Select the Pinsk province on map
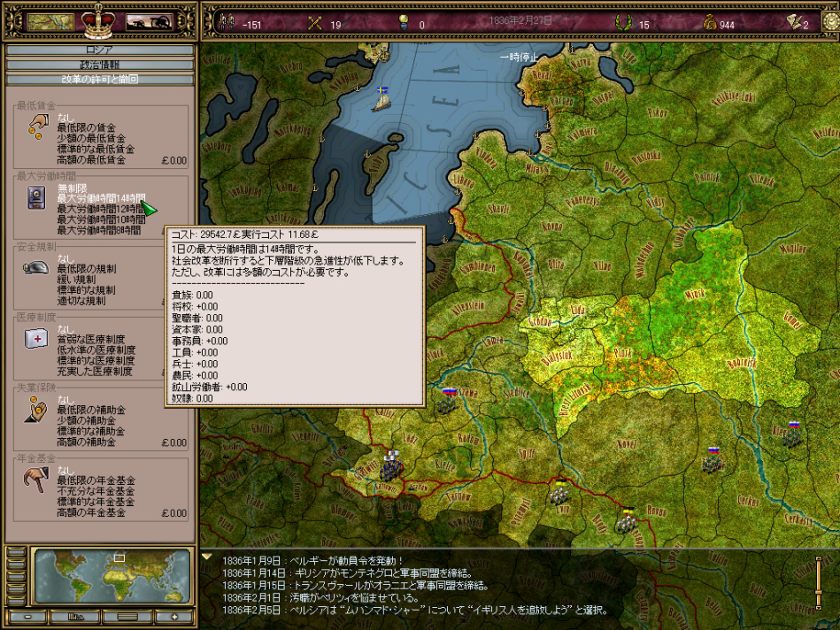 (x=622, y=353)
